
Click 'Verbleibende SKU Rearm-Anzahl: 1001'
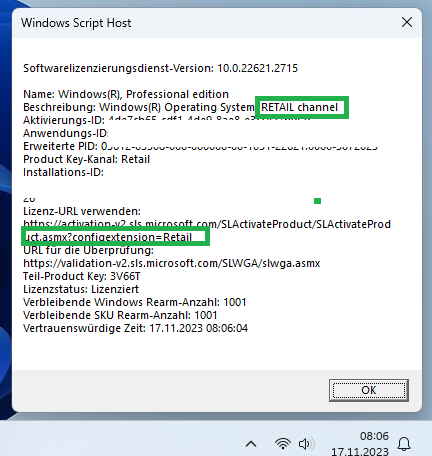click(x=120, y=315)
